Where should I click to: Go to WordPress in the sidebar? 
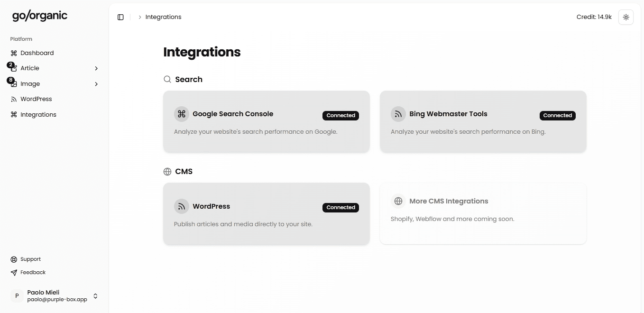point(36,99)
